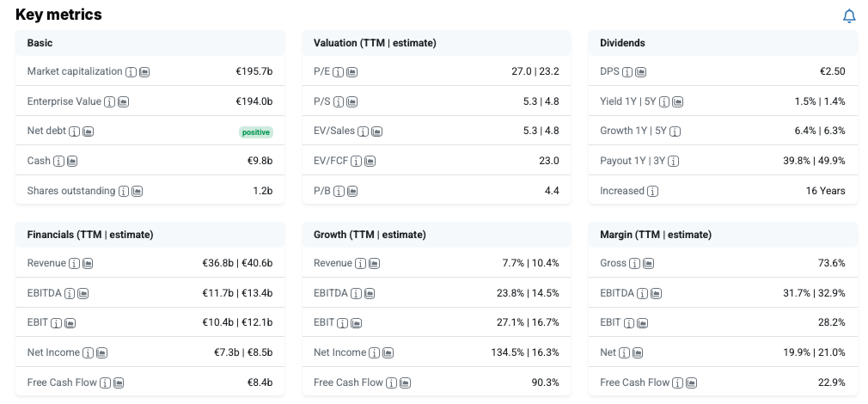Open the info icon for Market capitalization
This screenshot has height=404, width=868.
131,72
